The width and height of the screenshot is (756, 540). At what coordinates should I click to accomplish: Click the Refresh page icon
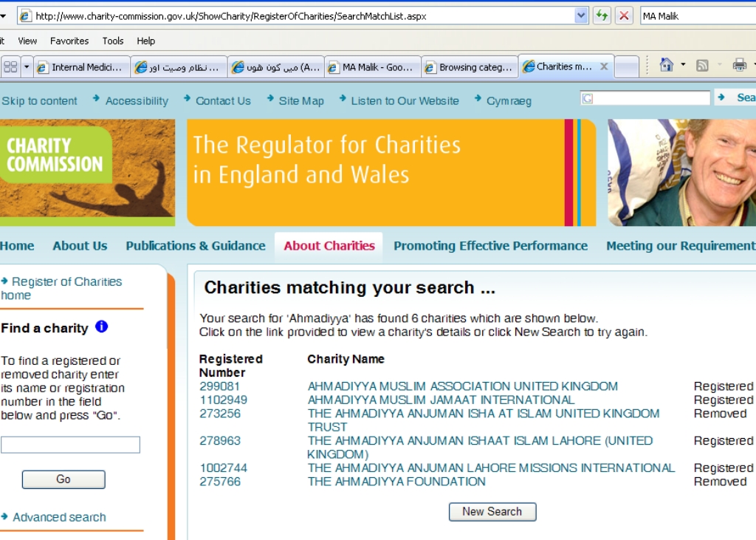pos(602,16)
